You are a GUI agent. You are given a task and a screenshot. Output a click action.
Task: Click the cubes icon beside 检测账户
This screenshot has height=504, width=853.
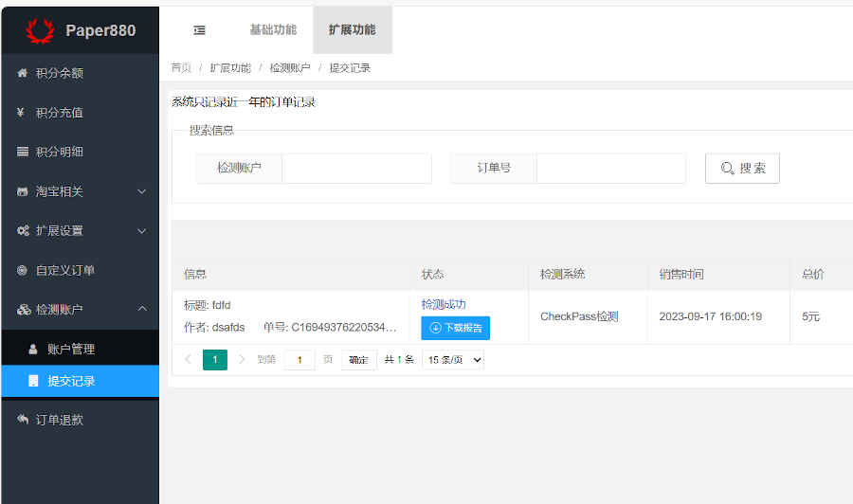pyautogui.click(x=24, y=310)
